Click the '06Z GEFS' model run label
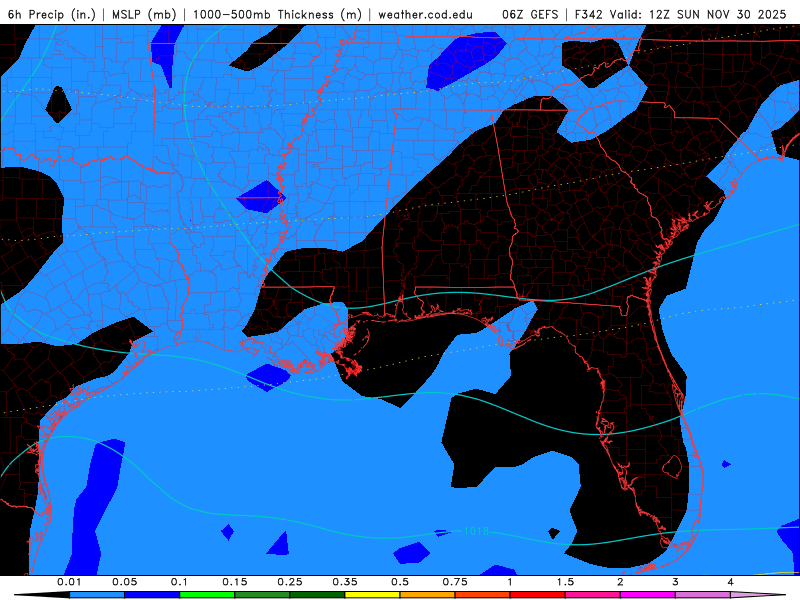800x600 pixels. pyautogui.click(x=530, y=14)
